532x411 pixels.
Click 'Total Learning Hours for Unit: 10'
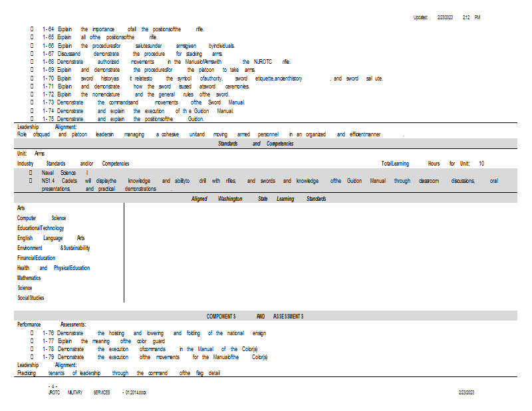pos(433,164)
